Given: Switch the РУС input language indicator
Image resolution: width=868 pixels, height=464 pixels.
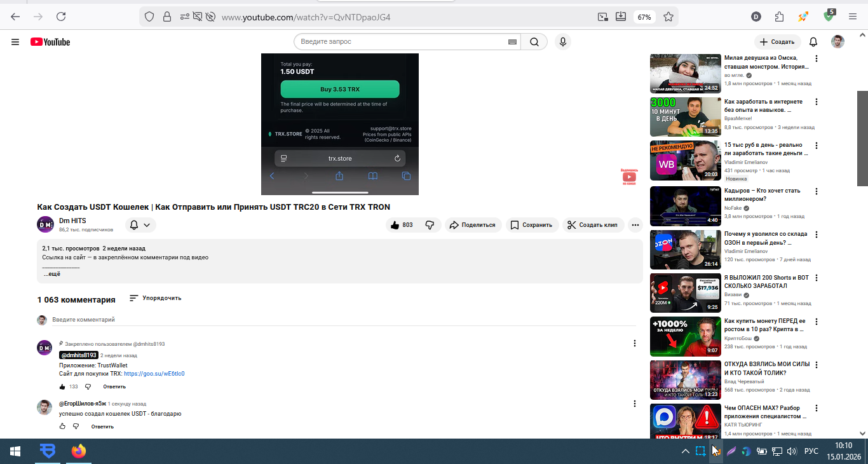Looking at the screenshot, I should pyautogui.click(x=811, y=452).
